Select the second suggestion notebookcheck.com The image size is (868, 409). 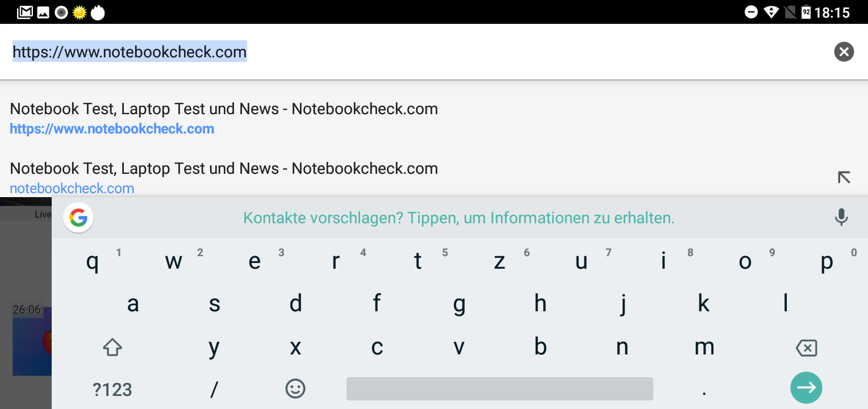click(x=224, y=178)
